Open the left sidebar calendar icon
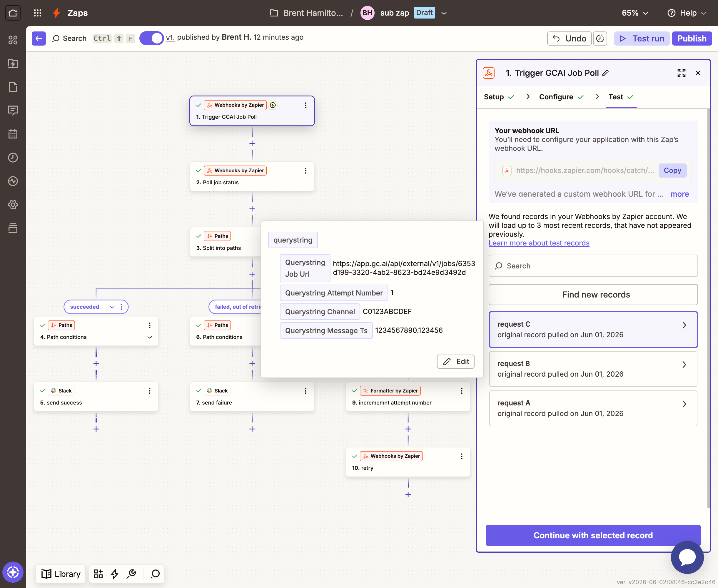The image size is (718, 588). [13, 134]
